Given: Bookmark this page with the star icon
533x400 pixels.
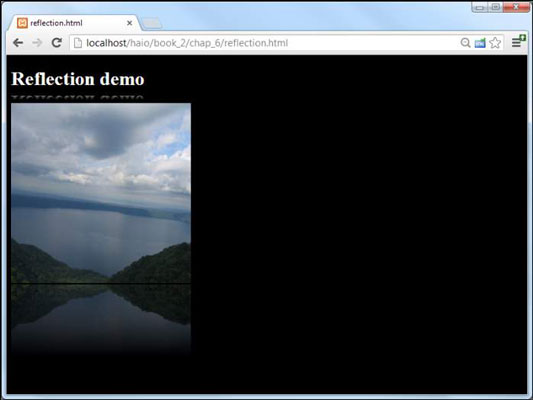Looking at the screenshot, I should point(495,43).
